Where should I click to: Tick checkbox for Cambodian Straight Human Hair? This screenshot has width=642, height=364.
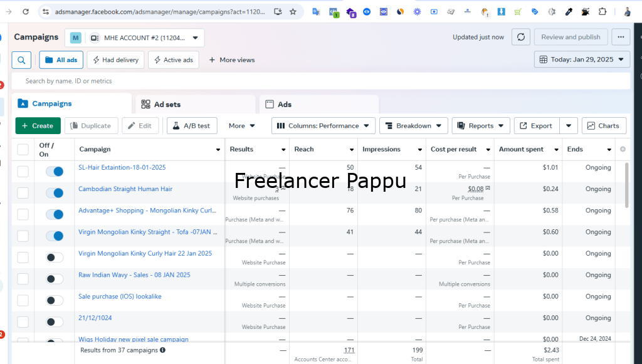pyautogui.click(x=23, y=193)
